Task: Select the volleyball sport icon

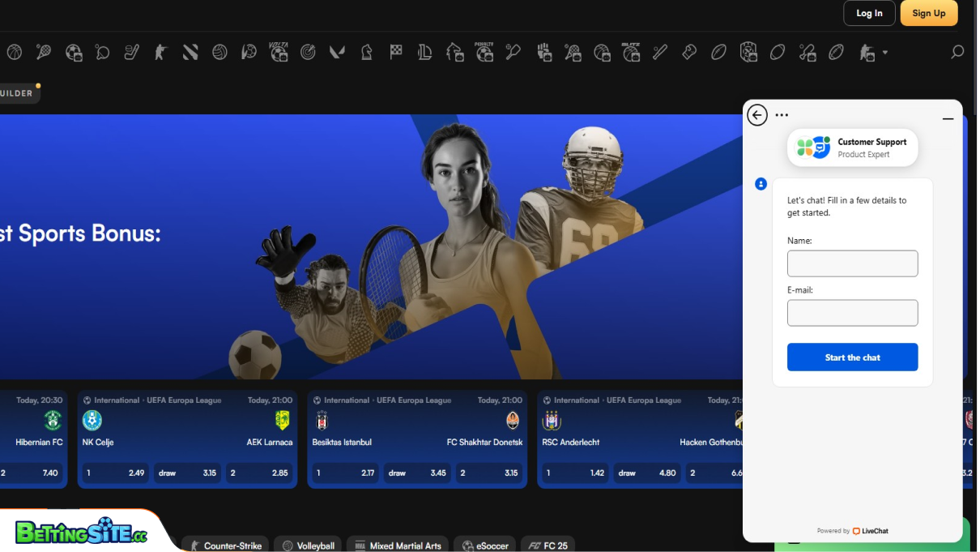Action: click(219, 52)
